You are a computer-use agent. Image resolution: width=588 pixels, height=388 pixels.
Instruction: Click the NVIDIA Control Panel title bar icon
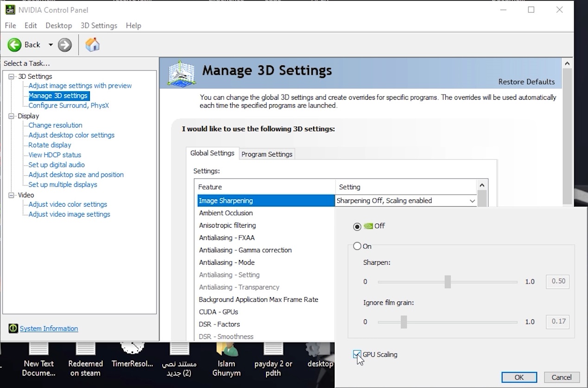tap(10, 10)
